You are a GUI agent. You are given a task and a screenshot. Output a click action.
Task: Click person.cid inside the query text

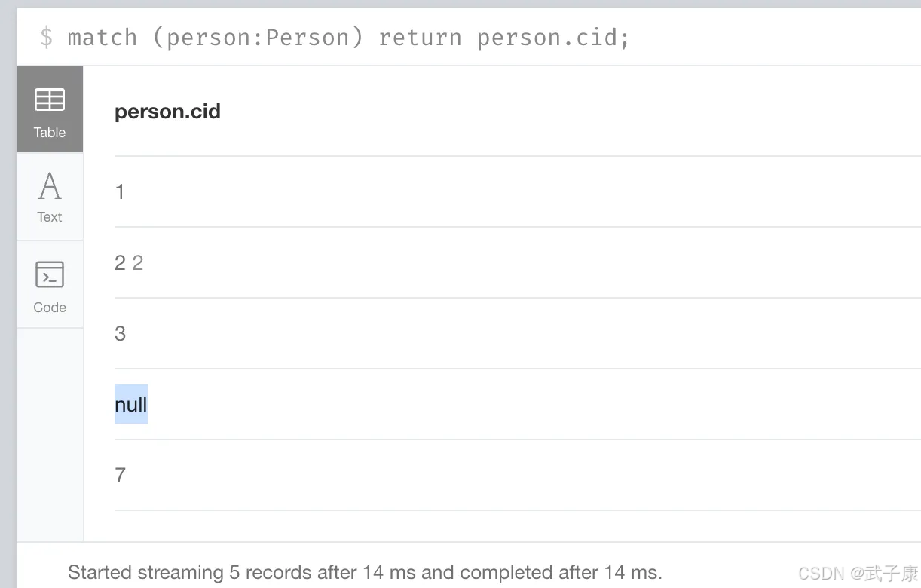[549, 36]
